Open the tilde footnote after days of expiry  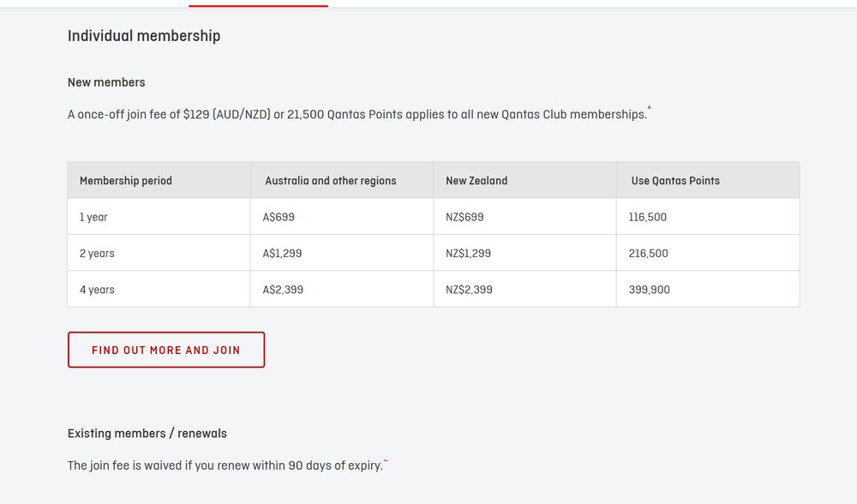click(386, 461)
